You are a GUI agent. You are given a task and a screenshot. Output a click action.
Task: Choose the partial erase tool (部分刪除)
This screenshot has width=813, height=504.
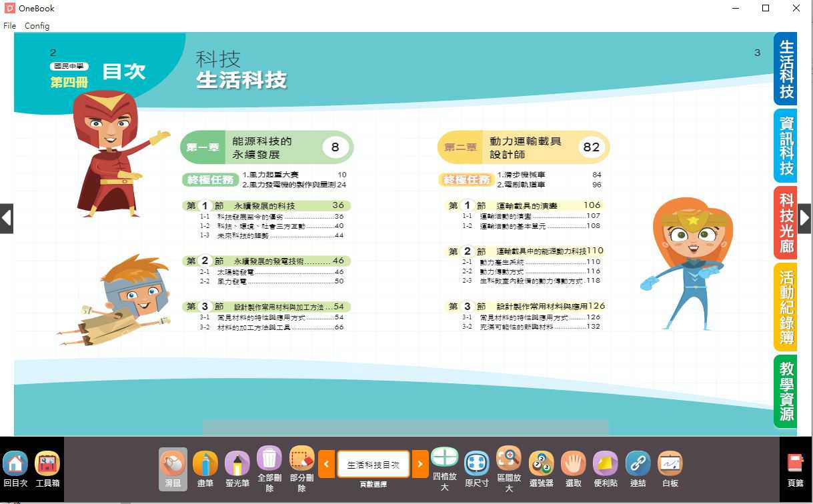coord(301,469)
